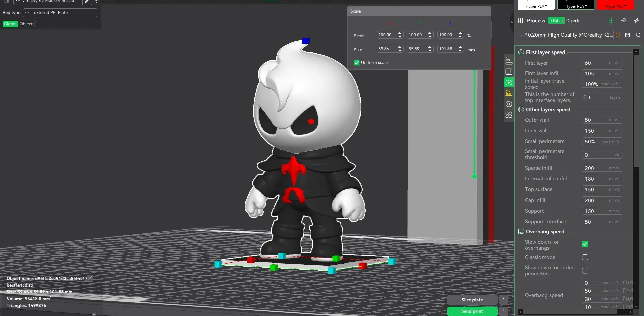Edit the printer preset with pencil icon

(87, 1)
